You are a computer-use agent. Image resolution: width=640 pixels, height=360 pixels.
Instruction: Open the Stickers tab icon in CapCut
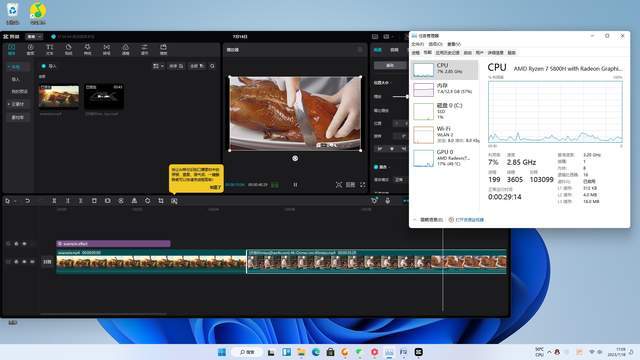69,49
